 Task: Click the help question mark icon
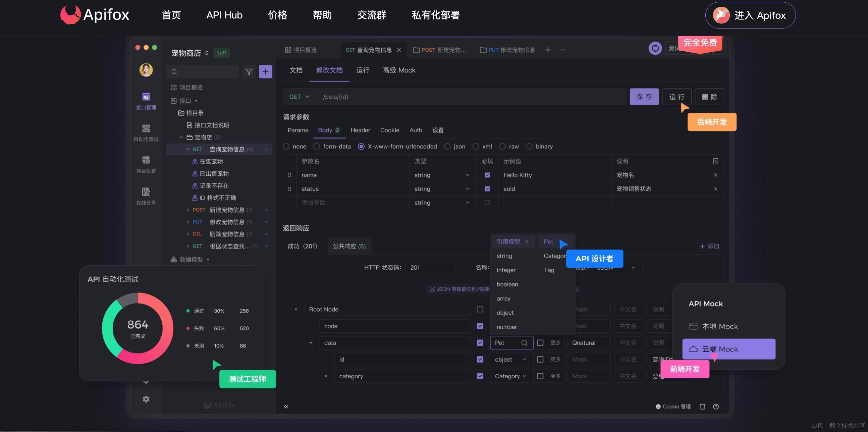tap(716, 407)
